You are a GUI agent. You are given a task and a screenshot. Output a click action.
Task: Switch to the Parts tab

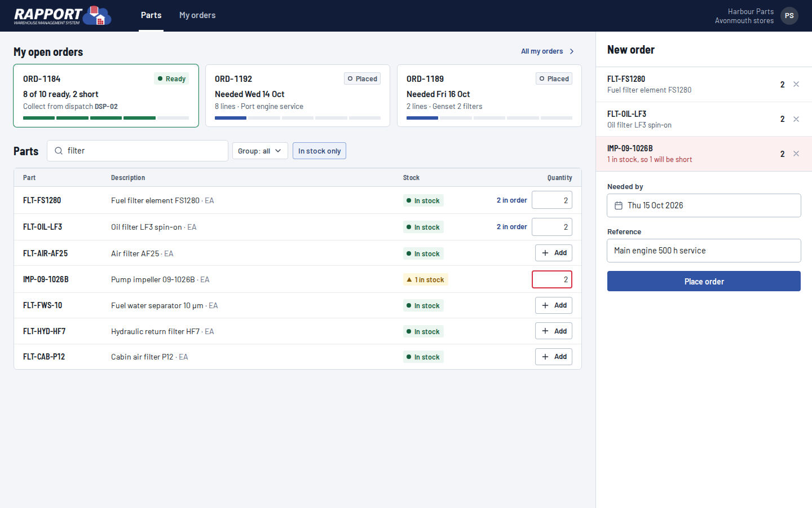pyautogui.click(x=151, y=15)
